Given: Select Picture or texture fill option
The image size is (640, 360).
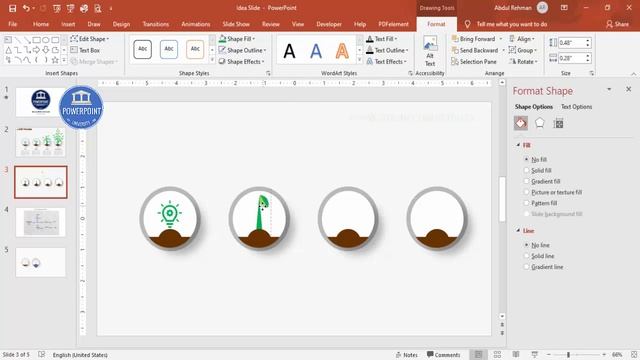Looking at the screenshot, I should pyautogui.click(x=526, y=192).
